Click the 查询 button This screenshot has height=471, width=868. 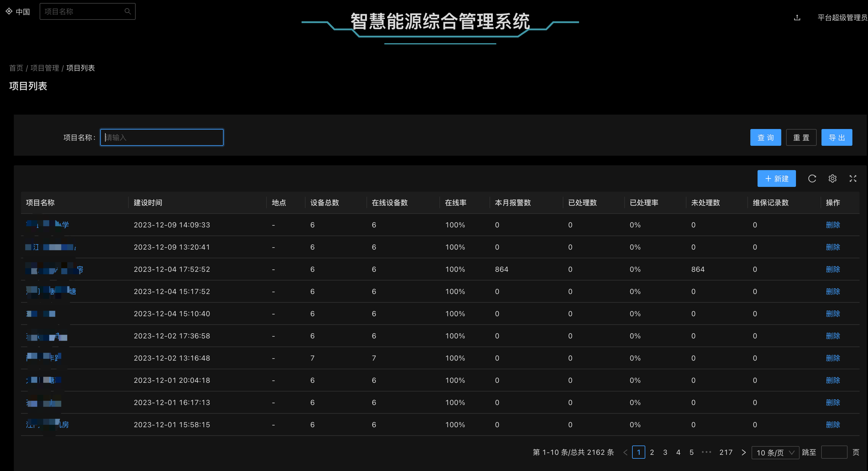[x=766, y=137]
